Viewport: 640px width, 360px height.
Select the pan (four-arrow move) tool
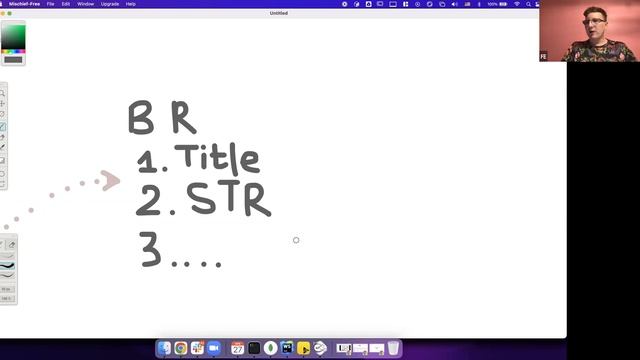(x=2, y=104)
